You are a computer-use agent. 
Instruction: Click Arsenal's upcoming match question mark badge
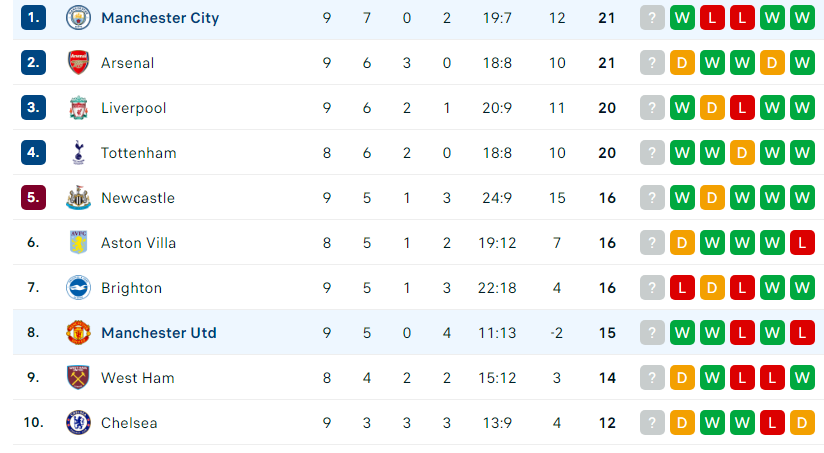(652, 63)
